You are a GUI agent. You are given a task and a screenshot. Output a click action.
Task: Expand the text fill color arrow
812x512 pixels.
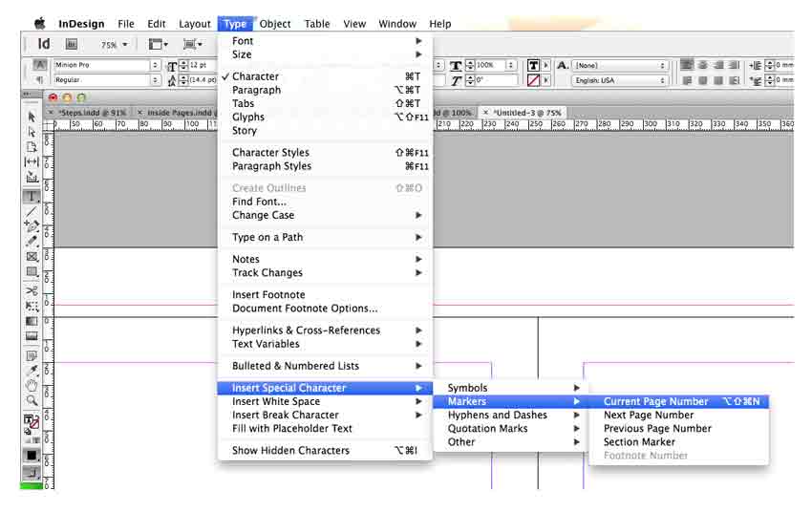coord(545,65)
